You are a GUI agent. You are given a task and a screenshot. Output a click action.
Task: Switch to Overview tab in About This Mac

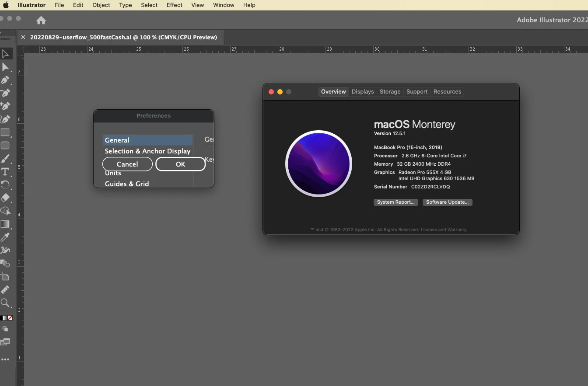333,91
